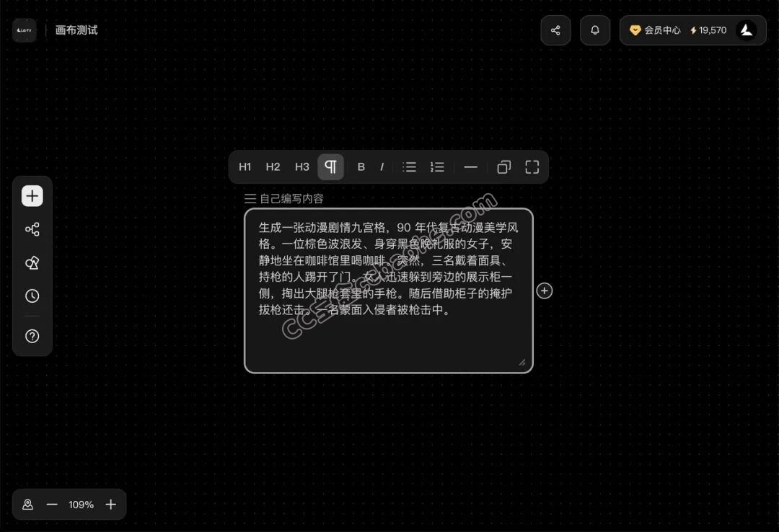The image size is (779, 532).
Task: Apply H3 heading style
Action: point(302,167)
